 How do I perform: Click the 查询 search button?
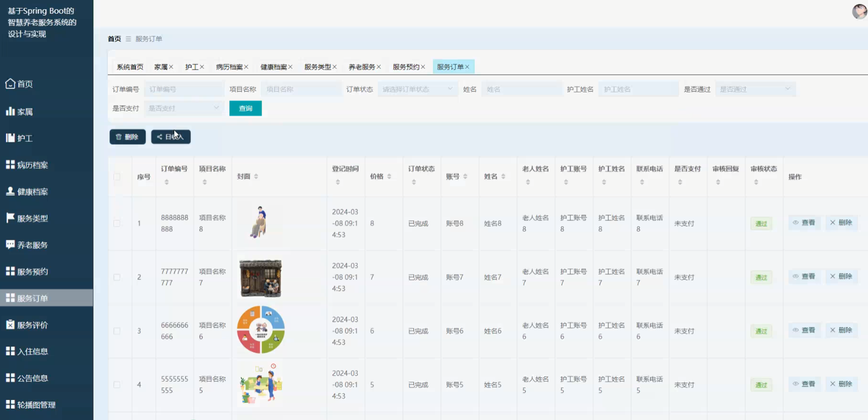[x=245, y=108]
